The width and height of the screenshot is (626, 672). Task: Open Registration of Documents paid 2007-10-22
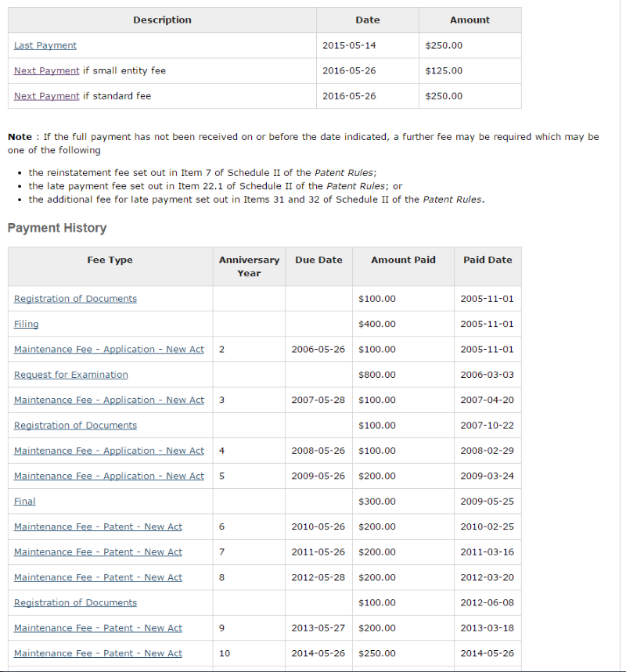(75, 426)
